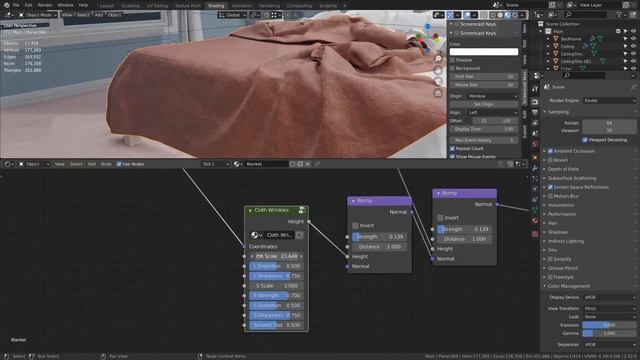Open the Texture properties checker icon
640x360 pixels.
coord(535,234)
